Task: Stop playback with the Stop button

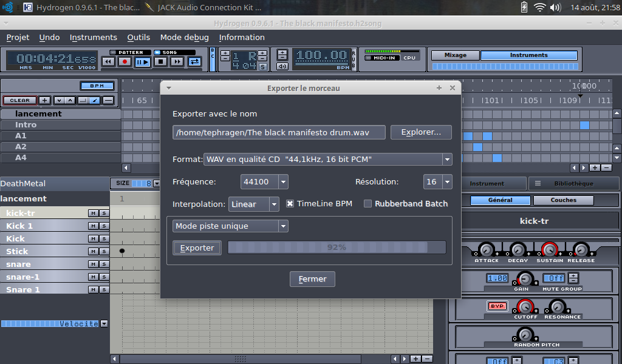Action: (x=160, y=62)
